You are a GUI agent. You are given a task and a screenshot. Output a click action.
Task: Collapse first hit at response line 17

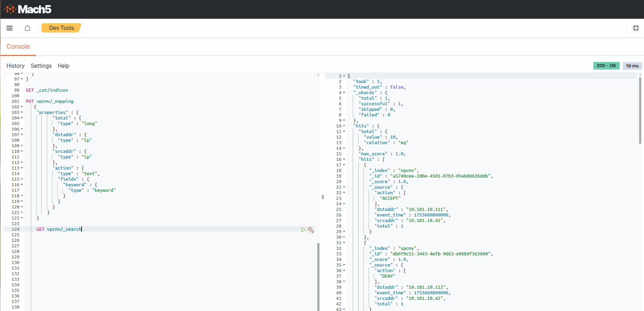344,165
